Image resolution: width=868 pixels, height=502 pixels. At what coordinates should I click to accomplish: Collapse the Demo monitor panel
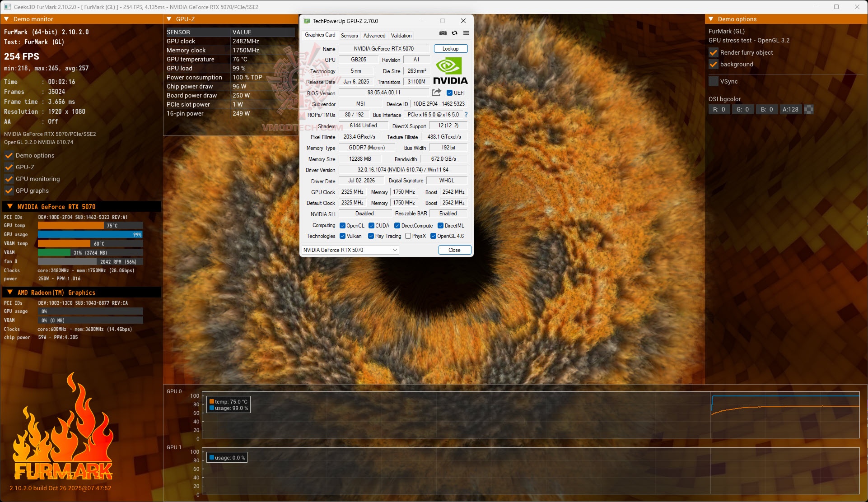[x=7, y=19]
